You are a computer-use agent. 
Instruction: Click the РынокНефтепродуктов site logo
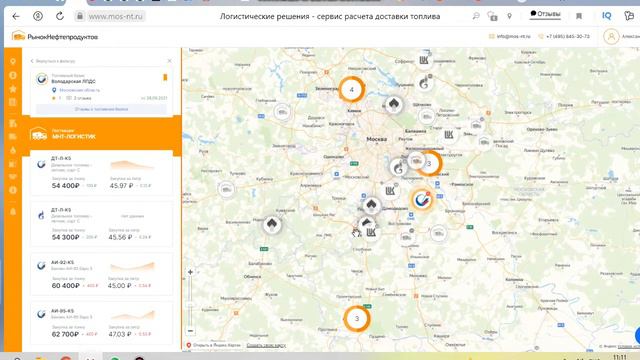[55, 37]
